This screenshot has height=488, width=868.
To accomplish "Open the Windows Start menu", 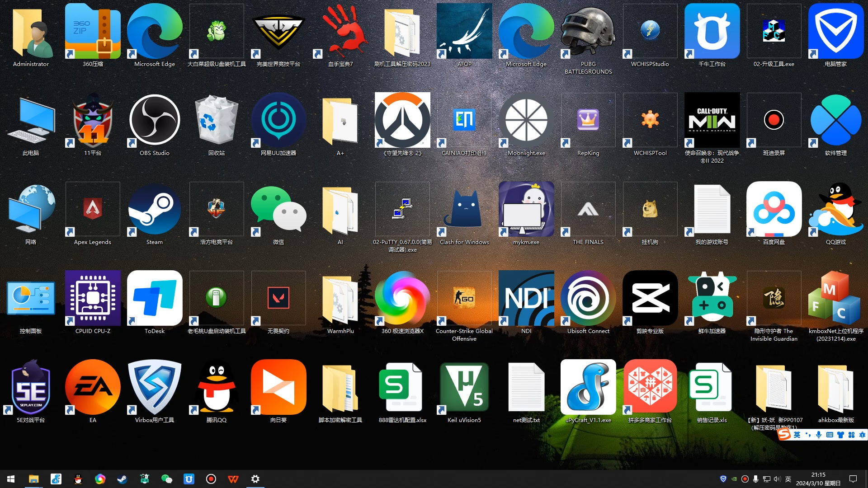I will click(x=11, y=479).
